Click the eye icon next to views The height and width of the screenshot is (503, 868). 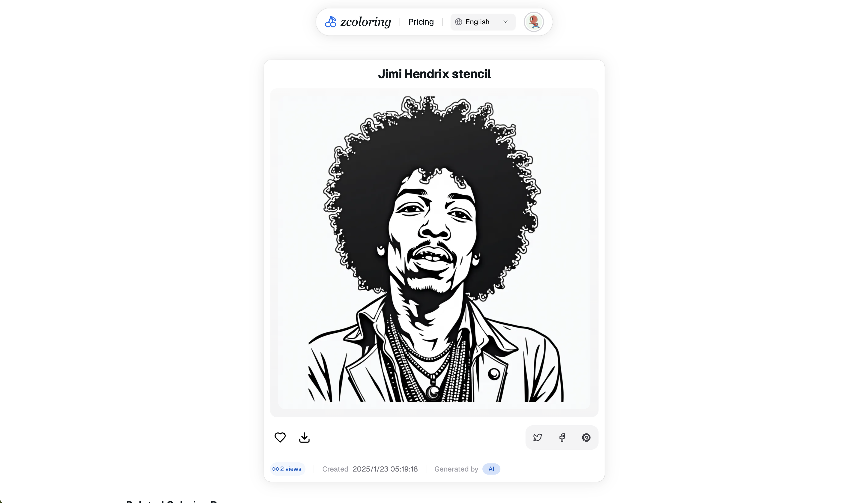[275, 469]
